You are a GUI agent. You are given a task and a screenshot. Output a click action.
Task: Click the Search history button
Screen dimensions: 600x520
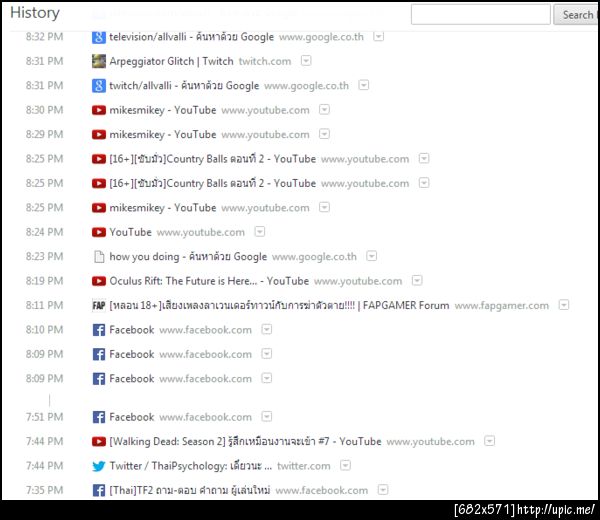click(576, 15)
